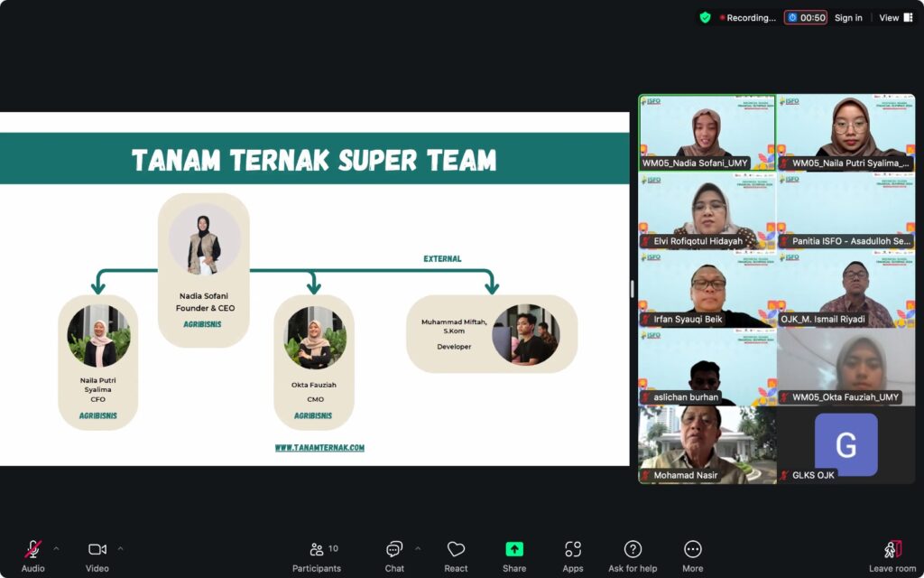Click the muted mic icon on Okta Fauziah's tile
Viewport: 924px width, 578px height.
784,397
